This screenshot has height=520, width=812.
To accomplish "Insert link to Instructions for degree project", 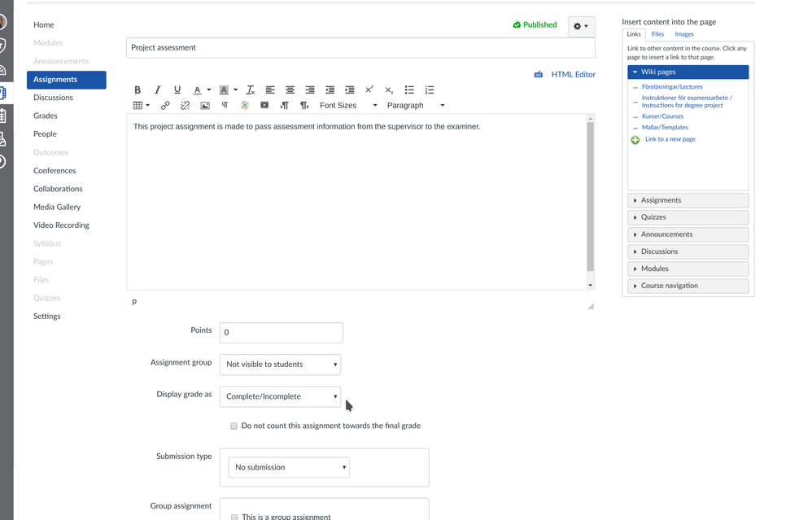I will 687,102.
